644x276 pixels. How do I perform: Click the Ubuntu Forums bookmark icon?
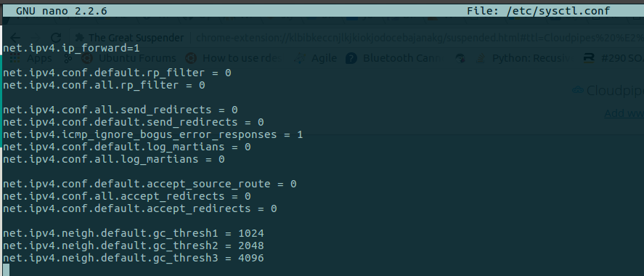coord(86,58)
